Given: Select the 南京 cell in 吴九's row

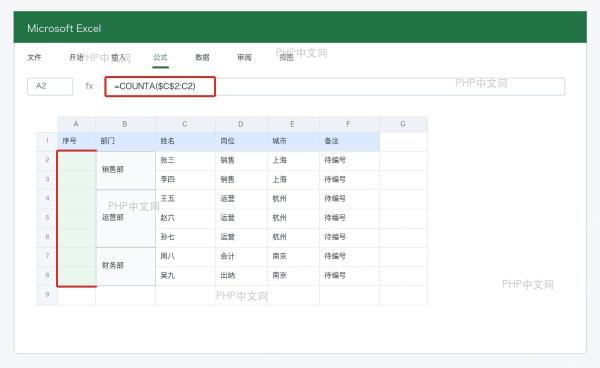Looking at the screenshot, I should 293,275.
